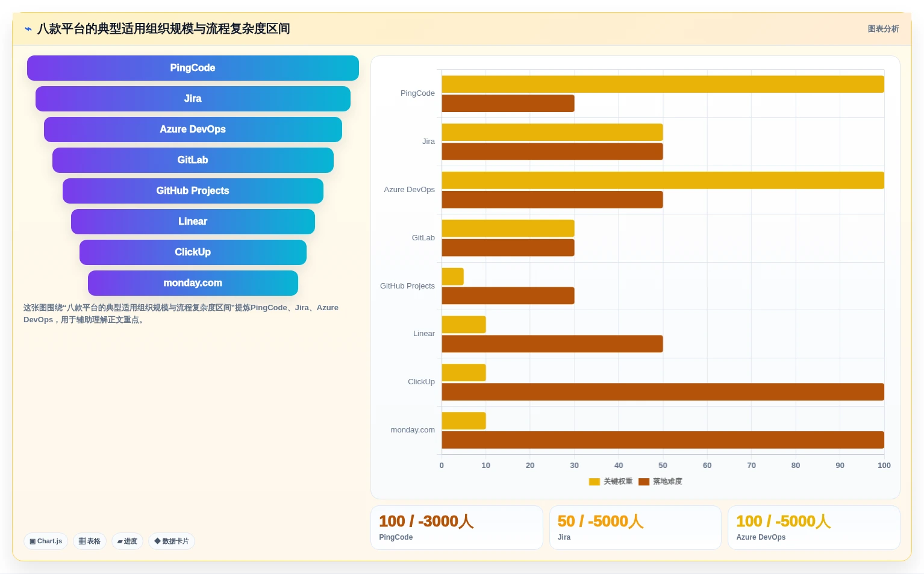The image size is (924, 574).
Task: Click the lightning icon beside the title
Action: click(28, 29)
